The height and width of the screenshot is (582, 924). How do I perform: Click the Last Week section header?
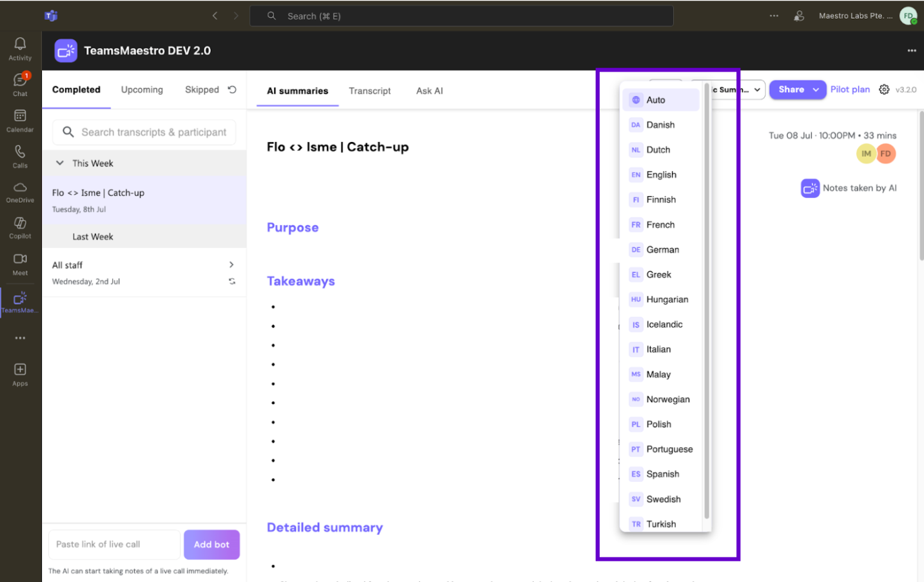point(144,237)
